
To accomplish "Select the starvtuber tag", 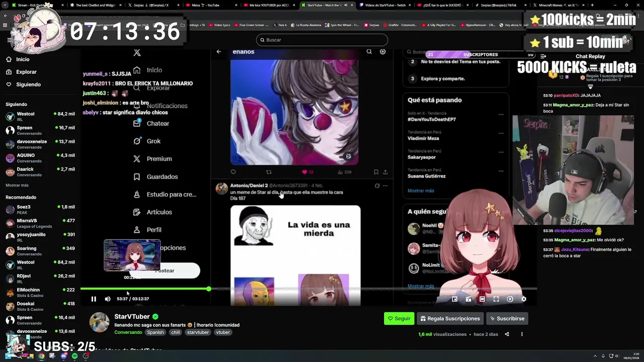I will (198, 332).
